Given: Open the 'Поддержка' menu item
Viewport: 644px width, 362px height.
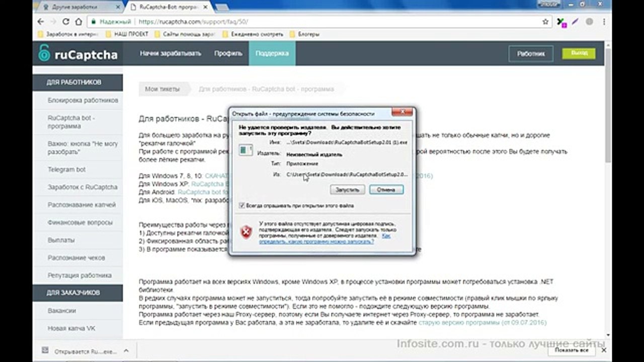Looking at the screenshot, I should [272, 53].
